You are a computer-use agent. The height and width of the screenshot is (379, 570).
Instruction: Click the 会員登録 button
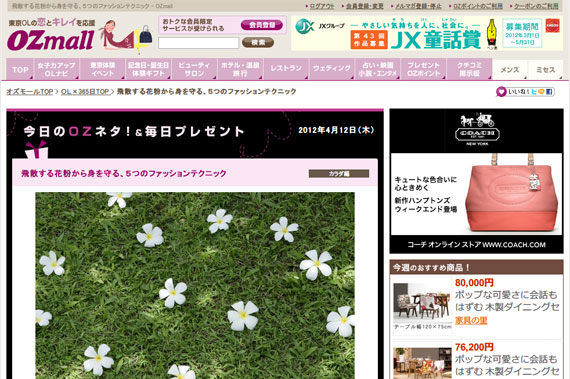coord(262,25)
